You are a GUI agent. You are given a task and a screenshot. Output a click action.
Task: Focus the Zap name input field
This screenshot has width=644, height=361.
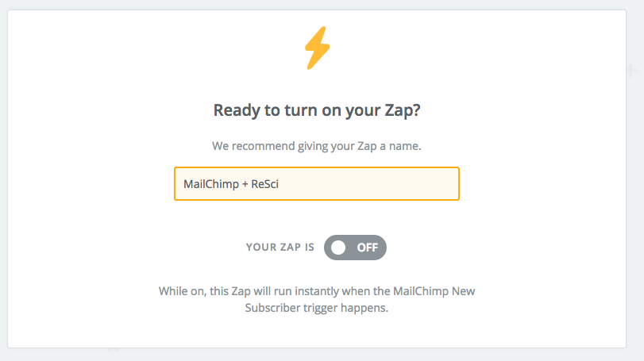tap(317, 184)
